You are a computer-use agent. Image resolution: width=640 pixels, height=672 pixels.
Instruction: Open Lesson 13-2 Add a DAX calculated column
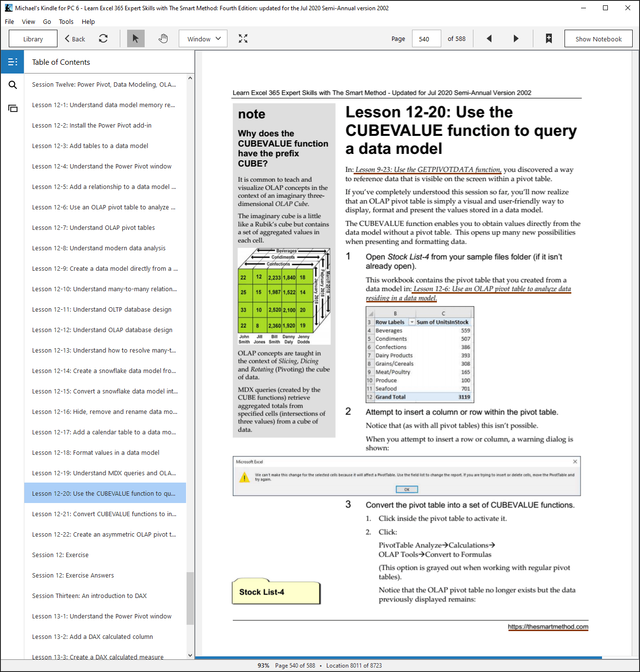(105, 636)
